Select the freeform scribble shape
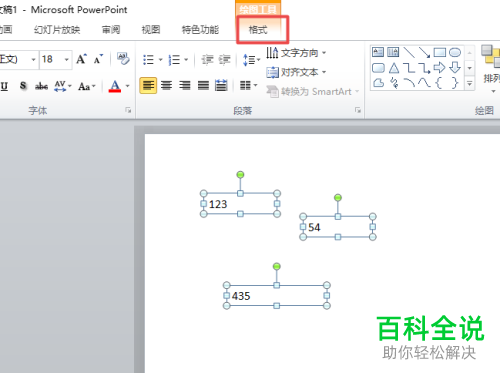Viewport: 500px width, 373px height. 394,83
